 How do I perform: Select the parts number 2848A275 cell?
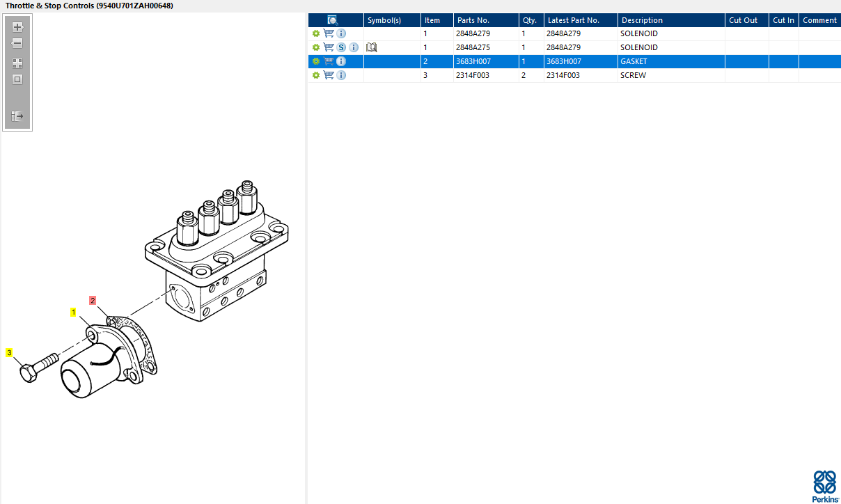click(486, 47)
